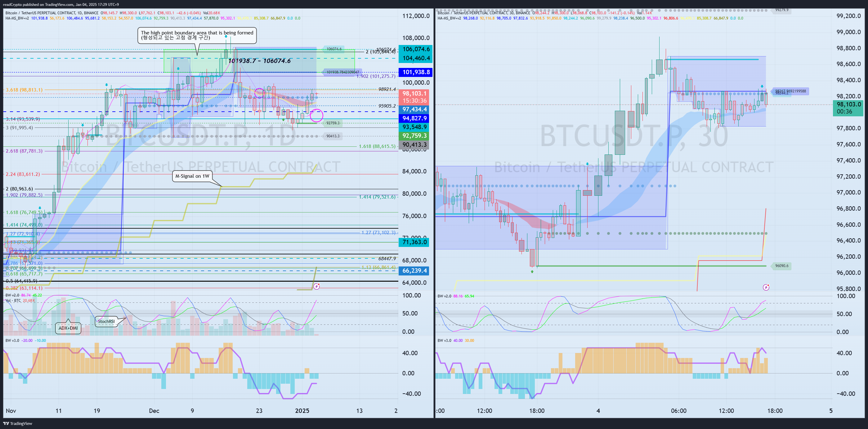Click the 71,363.0 price label
Screen dimensions: 868x429
click(x=414, y=242)
